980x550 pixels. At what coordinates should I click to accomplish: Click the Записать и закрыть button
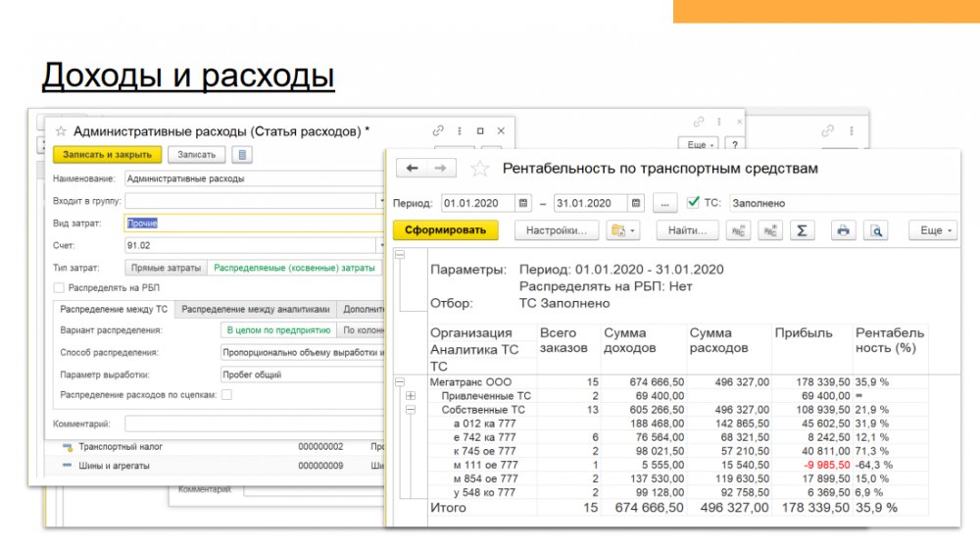(107, 154)
